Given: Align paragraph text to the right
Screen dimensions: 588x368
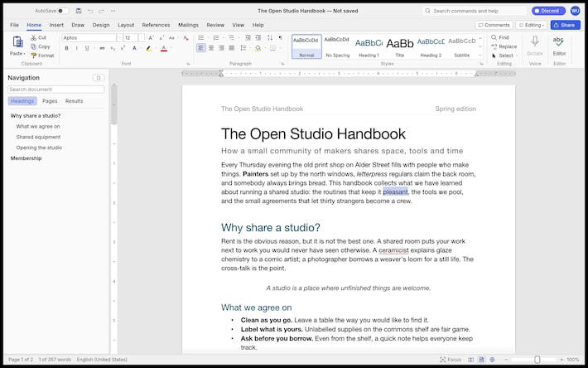Looking at the screenshot, I should point(221,48).
